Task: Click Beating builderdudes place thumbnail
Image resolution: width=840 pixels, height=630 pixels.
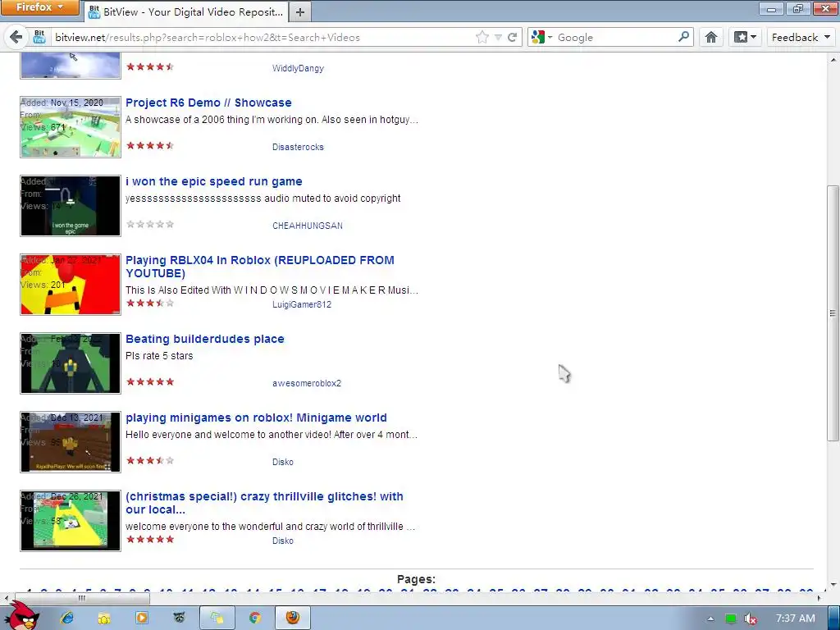Action: pyautogui.click(x=71, y=363)
